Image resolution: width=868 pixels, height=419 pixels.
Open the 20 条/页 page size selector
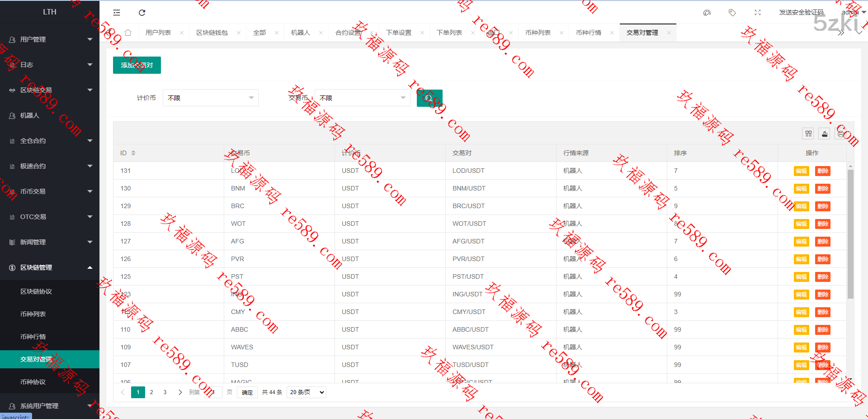pyautogui.click(x=307, y=392)
